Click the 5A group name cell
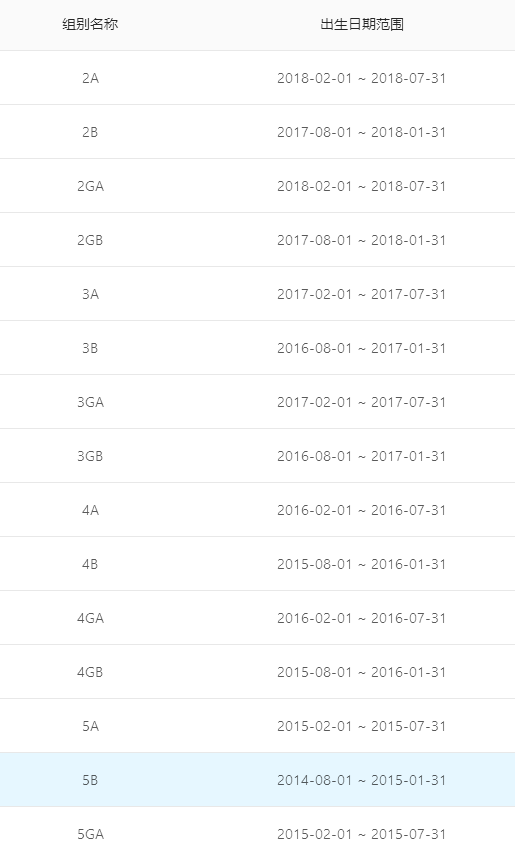515x854 pixels. [x=90, y=725]
